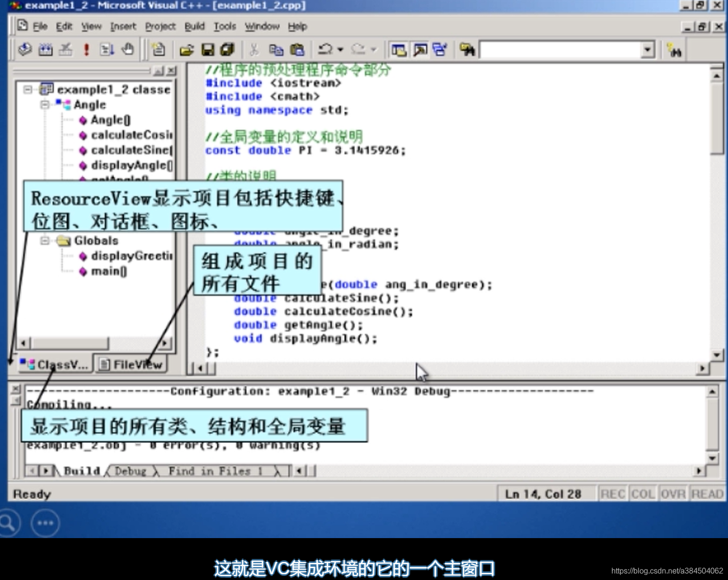
Task: Select the Build output tab
Action: (x=81, y=471)
